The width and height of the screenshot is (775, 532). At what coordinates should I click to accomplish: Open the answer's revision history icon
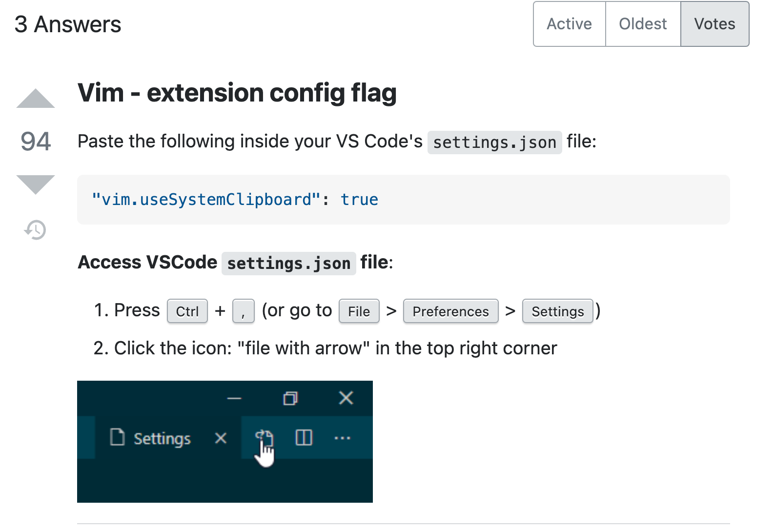click(35, 229)
